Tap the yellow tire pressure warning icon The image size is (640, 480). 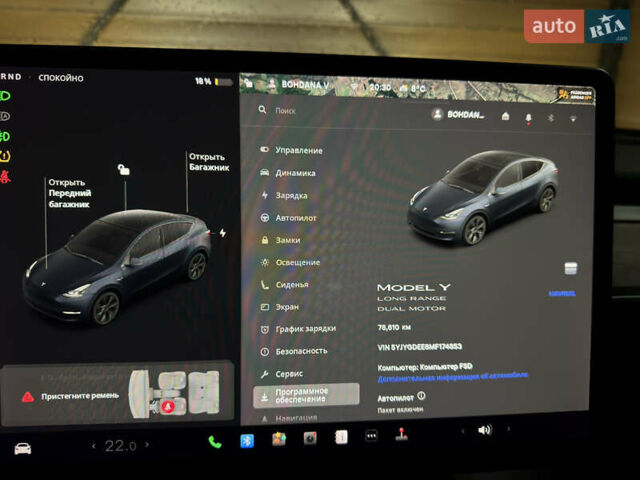point(5,156)
